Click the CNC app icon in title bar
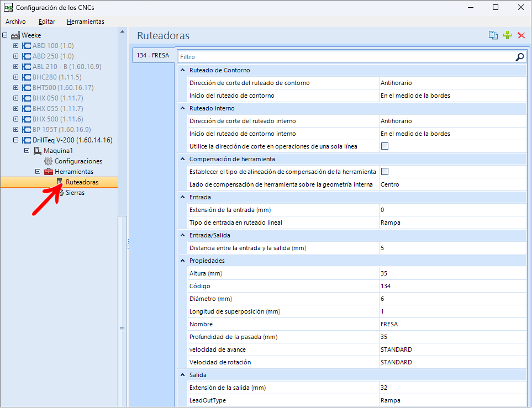The width and height of the screenshot is (532, 408). 8,7
